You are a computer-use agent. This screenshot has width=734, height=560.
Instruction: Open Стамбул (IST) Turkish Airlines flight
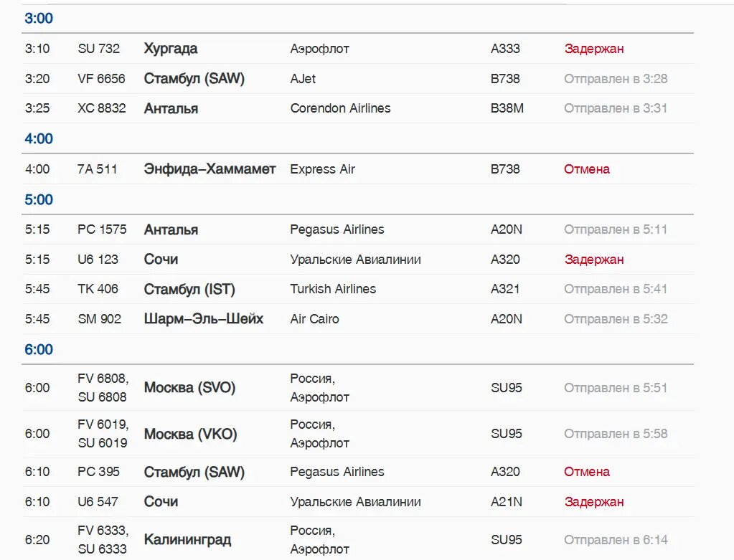click(189, 290)
